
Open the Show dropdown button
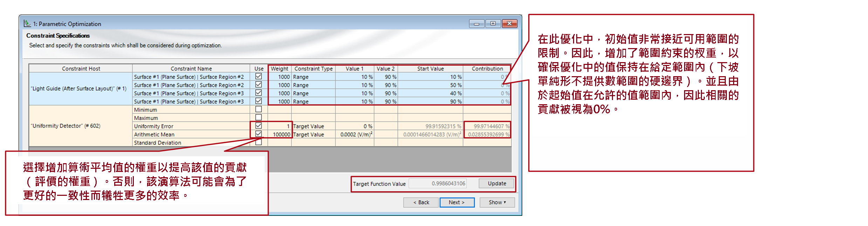(x=497, y=202)
